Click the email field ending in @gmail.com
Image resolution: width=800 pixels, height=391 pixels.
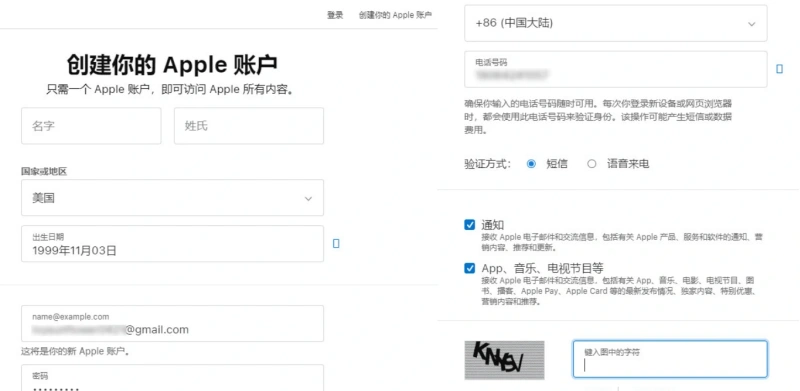tap(172, 324)
